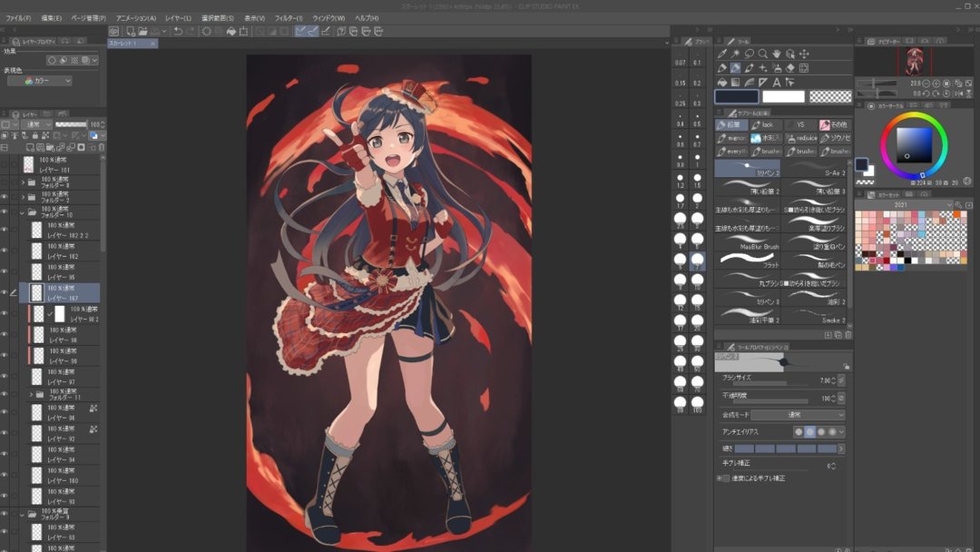Select the mignon sub tool group
The height and width of the screenshot is (552, 980).
coord(732,138)
